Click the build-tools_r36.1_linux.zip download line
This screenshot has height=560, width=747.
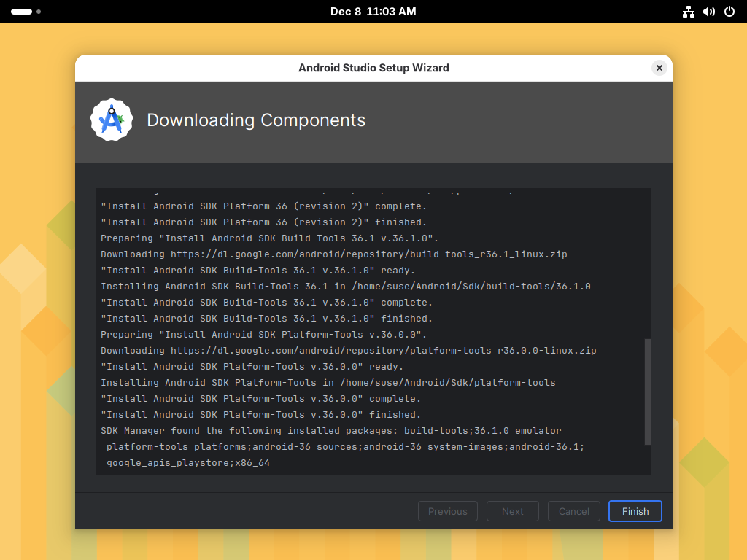333,254
